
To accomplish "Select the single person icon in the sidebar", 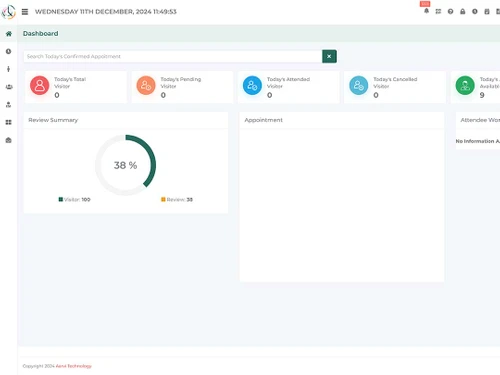I will tap(9, 69).
